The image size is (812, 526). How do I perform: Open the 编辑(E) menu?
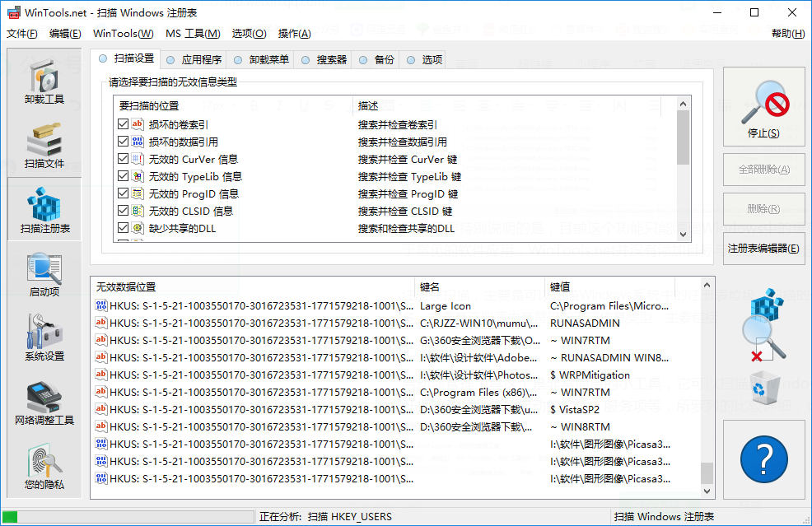click(65, 34)
